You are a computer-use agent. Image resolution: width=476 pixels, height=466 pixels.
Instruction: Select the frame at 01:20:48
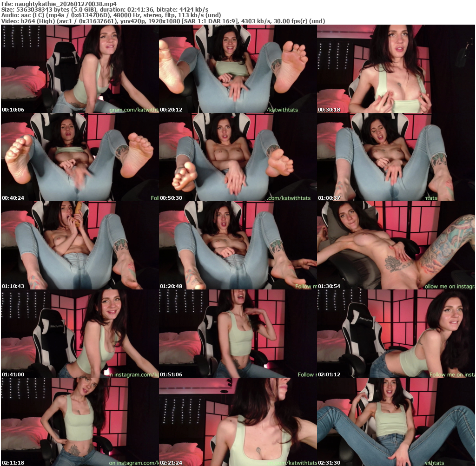coord(238,245)
